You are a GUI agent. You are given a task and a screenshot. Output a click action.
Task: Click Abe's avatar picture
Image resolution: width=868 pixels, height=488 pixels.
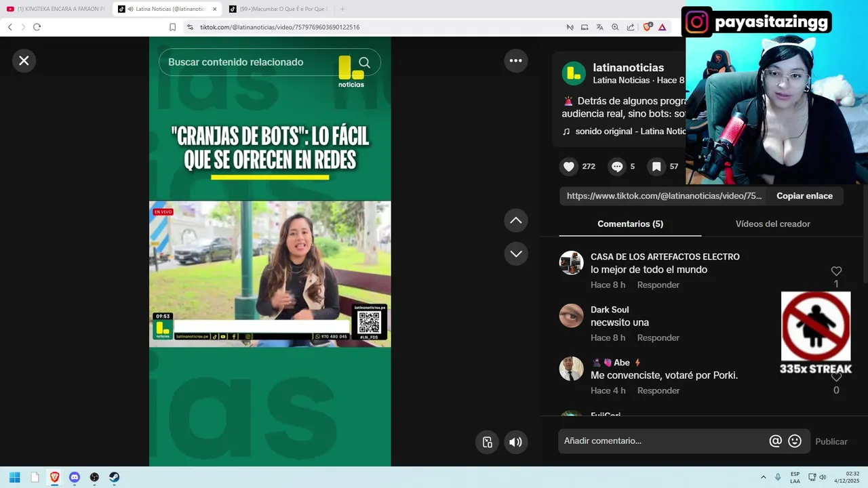[x=571, y=369]
